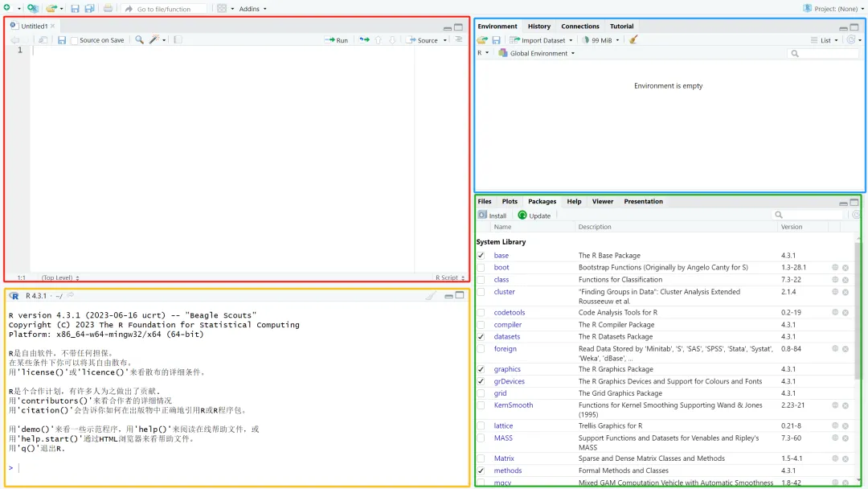Click the Source button to source the script
This screenshot has height=489, width=868.
point(423,40)
